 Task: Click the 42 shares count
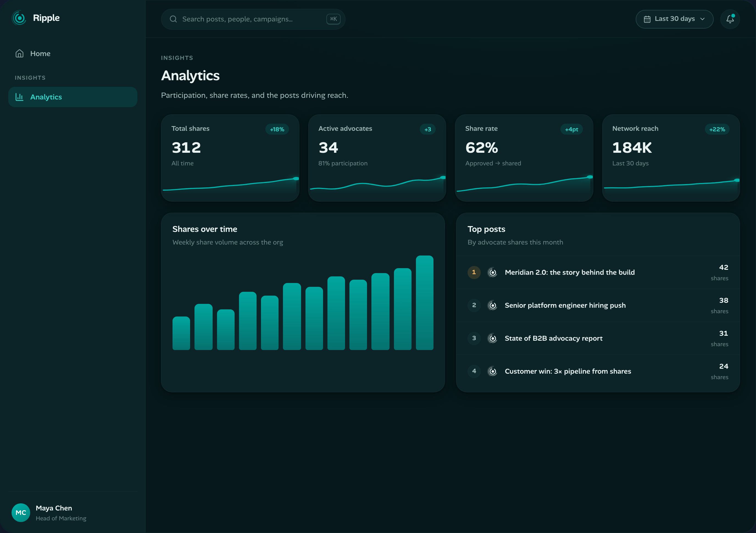tap(723, 267)
